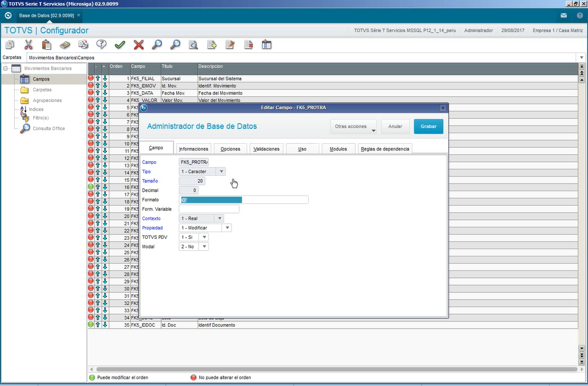Select 'Sucursal del Sistema' description cell
Screen dimensions: 588x386
coord(387,78)
